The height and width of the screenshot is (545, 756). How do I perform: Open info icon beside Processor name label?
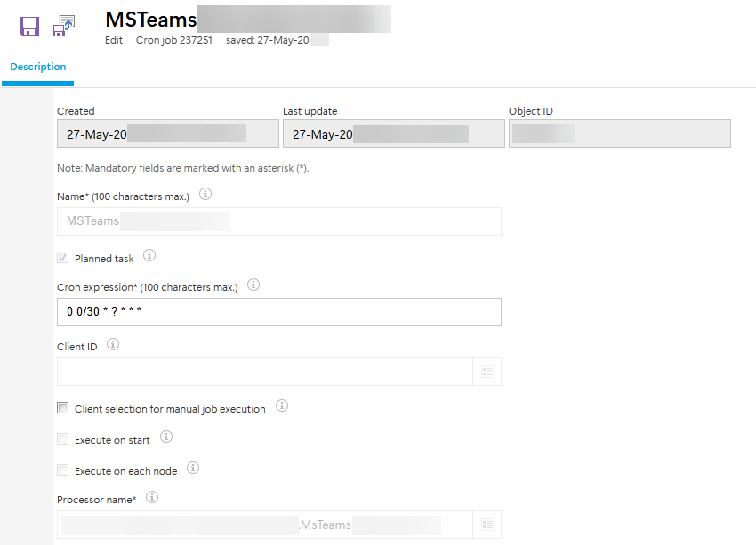[152, 497]
